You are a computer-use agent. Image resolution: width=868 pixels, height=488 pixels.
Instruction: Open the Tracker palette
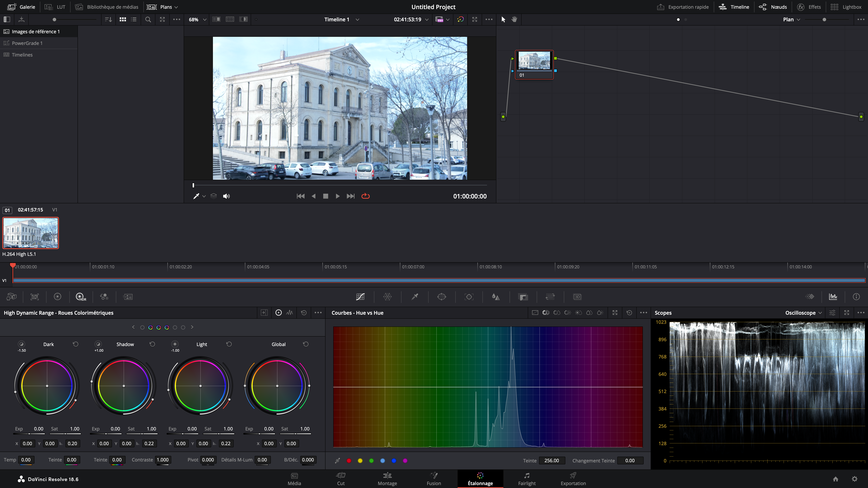coord(469,297)
